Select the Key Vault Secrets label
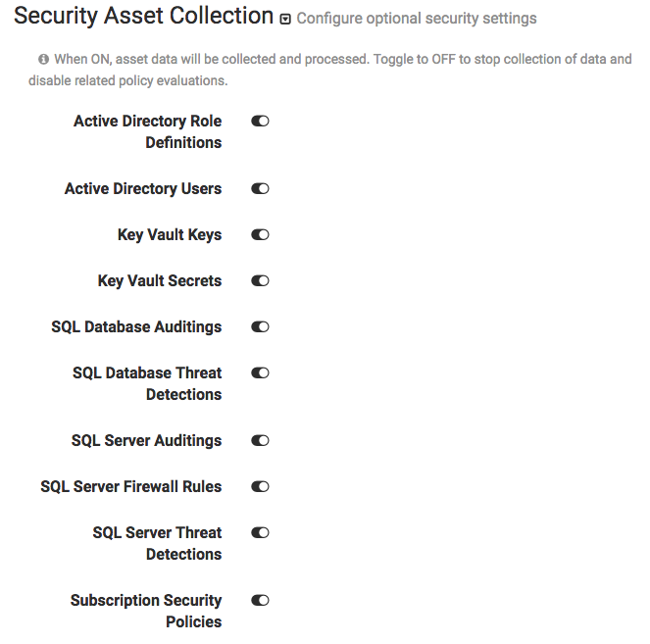Viewport: 650px width, 644px height. coord(160,281)
